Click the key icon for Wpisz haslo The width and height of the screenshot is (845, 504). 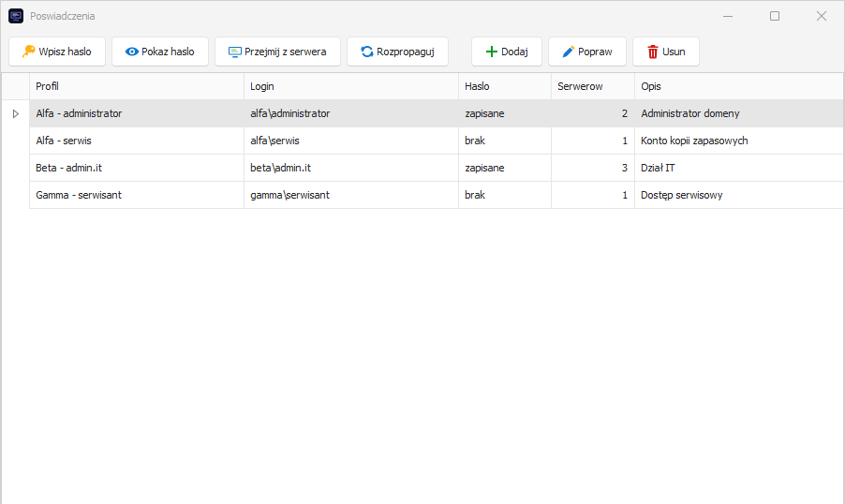tap(28, 52)
